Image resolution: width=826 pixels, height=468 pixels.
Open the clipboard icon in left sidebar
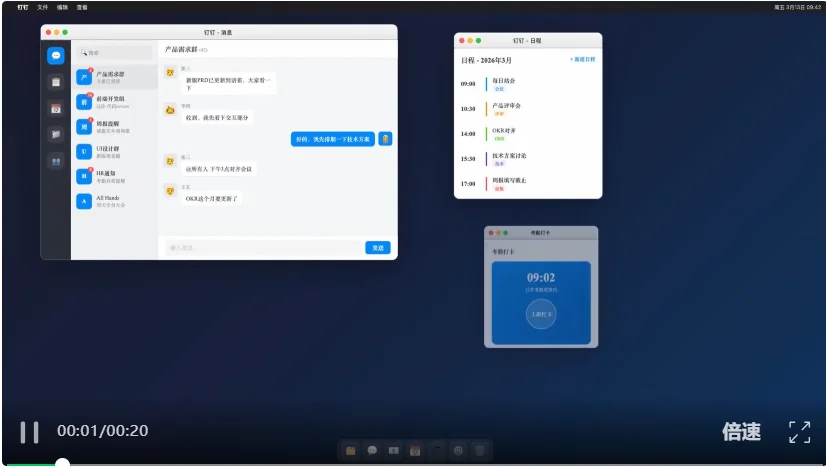tap(56, 82)
